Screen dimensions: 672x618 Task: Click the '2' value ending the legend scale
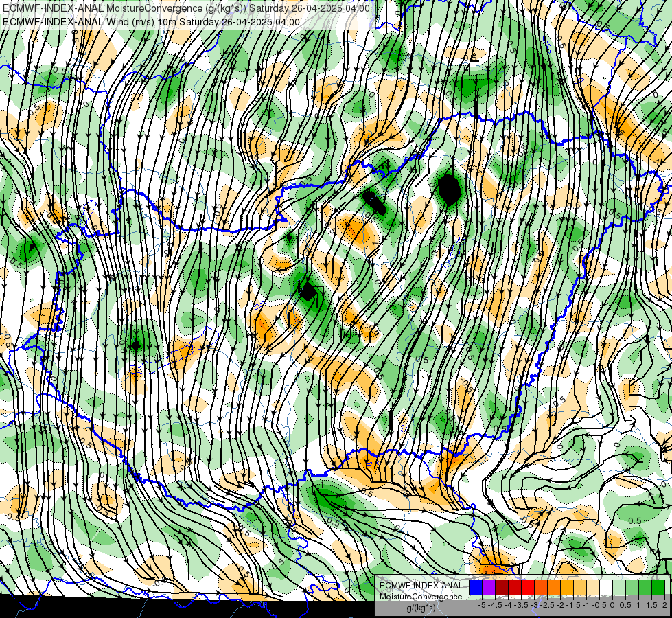pos(664,605)
